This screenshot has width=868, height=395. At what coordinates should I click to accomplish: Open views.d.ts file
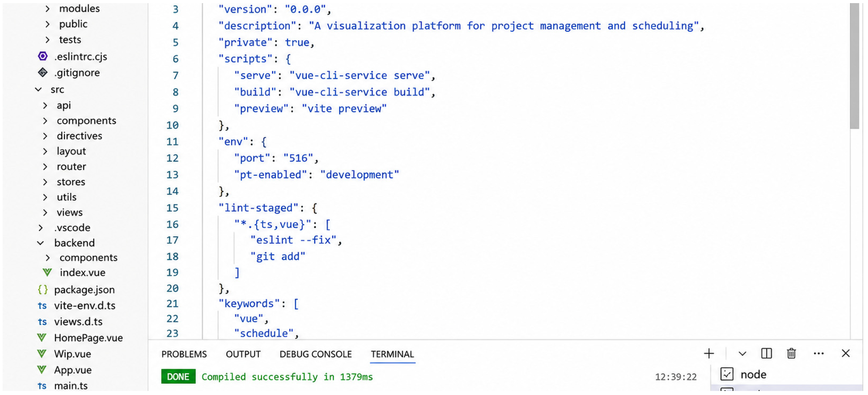coord(78,322)
